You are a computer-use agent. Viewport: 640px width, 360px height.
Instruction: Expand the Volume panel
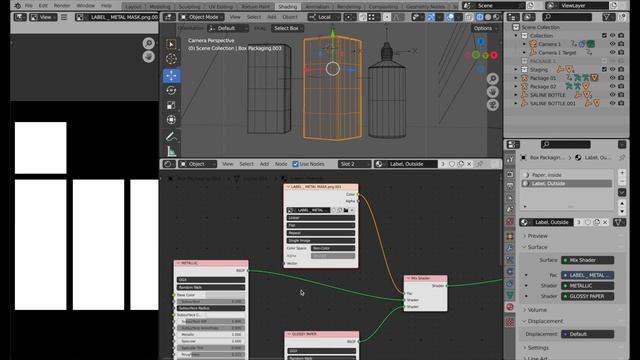point(537,310)
